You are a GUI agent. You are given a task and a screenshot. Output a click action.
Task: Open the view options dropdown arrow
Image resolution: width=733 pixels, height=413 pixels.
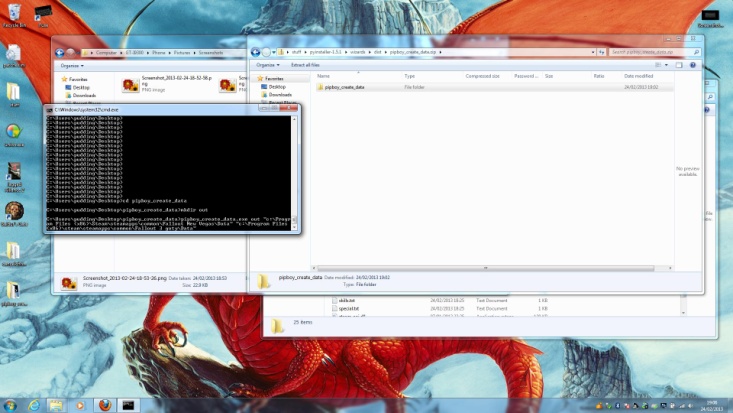click(x=667, y=65)
